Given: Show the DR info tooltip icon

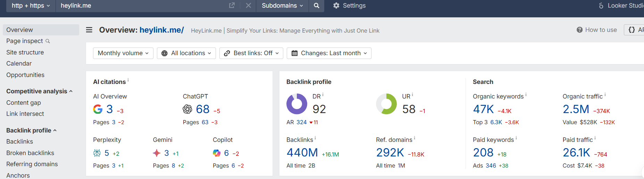Looking at the screenshot, I should point(323,95).
